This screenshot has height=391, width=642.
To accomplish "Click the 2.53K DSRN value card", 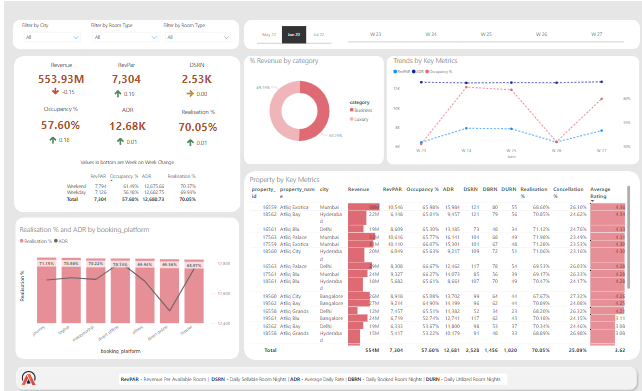I will (197, 79).
